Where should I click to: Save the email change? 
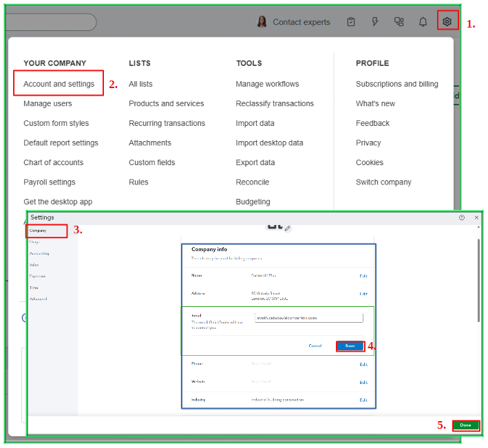[350, 346]
